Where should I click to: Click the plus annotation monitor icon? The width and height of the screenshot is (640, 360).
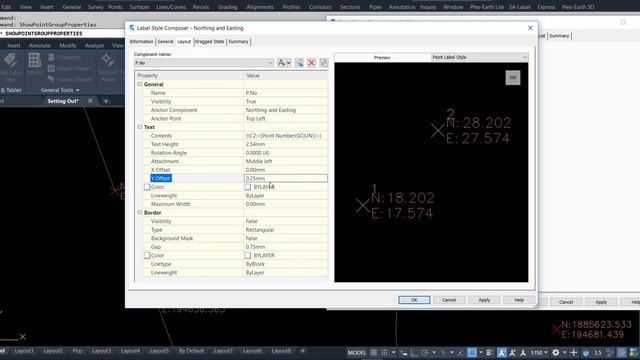pyautogui.click(x=573, y=353)
